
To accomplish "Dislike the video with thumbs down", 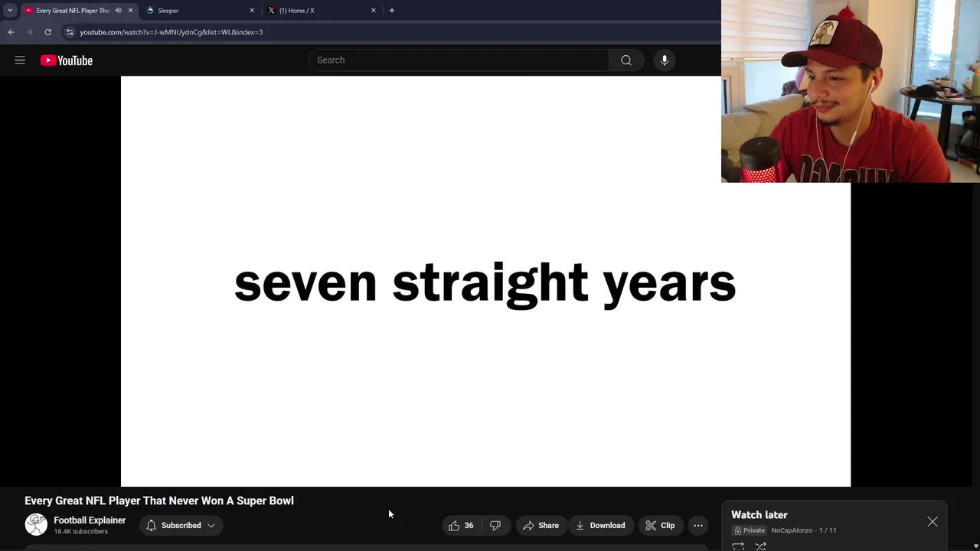I will (495, 526).
